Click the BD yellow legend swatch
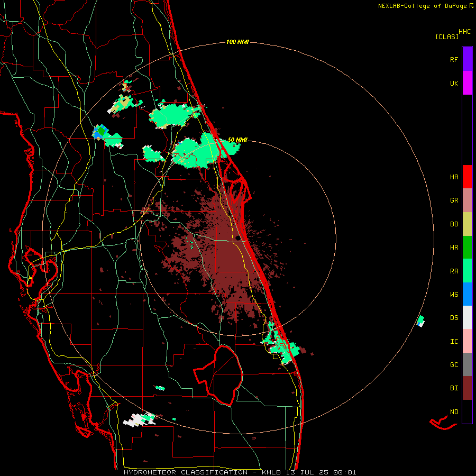Image resolution: width=476 pixels, height=476 pixels. click(467, 224)
